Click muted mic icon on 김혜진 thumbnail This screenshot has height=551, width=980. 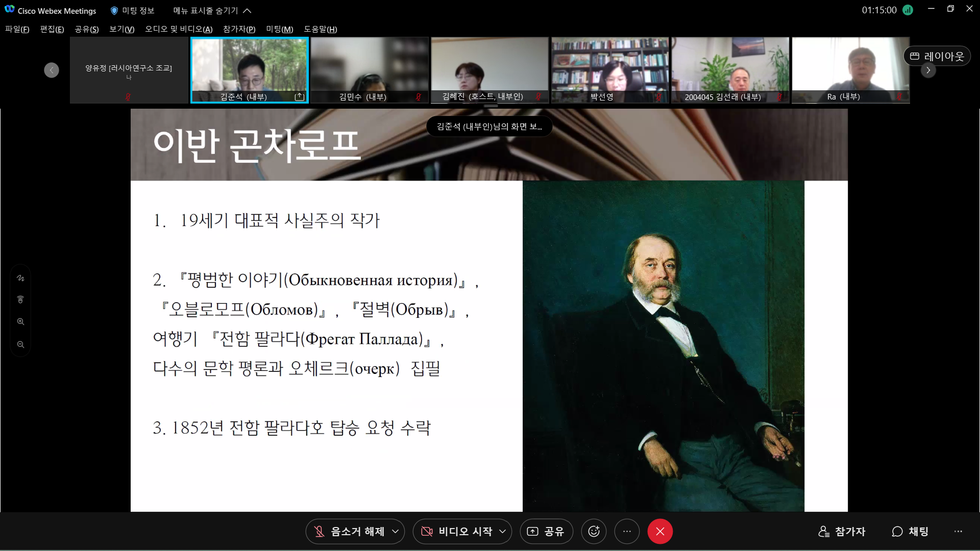(538, 97)
